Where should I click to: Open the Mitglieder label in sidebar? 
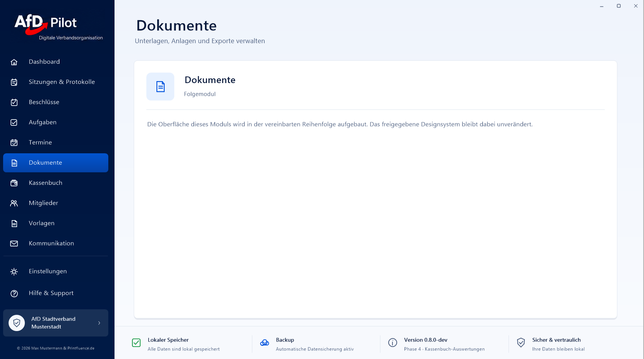pos(43,203)
